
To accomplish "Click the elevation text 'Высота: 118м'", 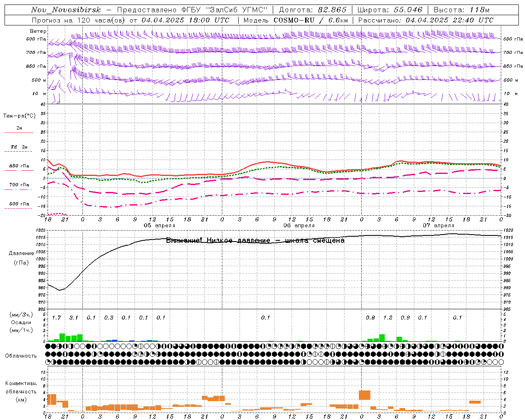I will click(x=461, y=10).
